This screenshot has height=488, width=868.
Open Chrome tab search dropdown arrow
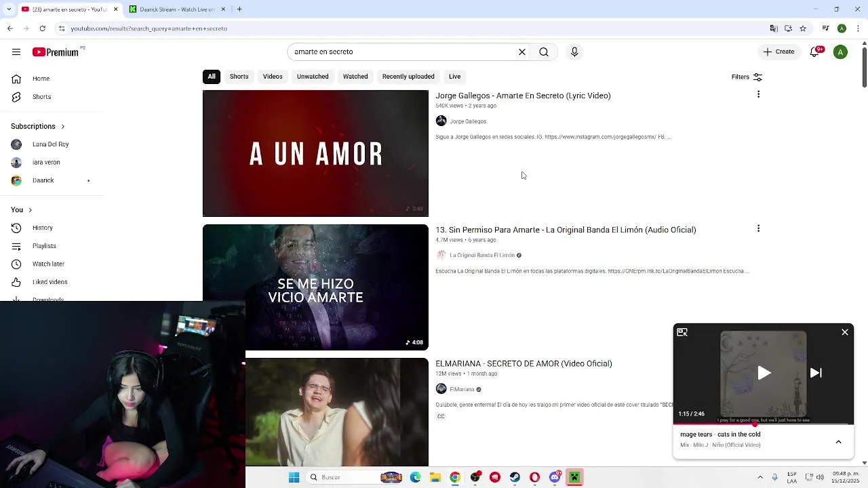tap(8, 9)
